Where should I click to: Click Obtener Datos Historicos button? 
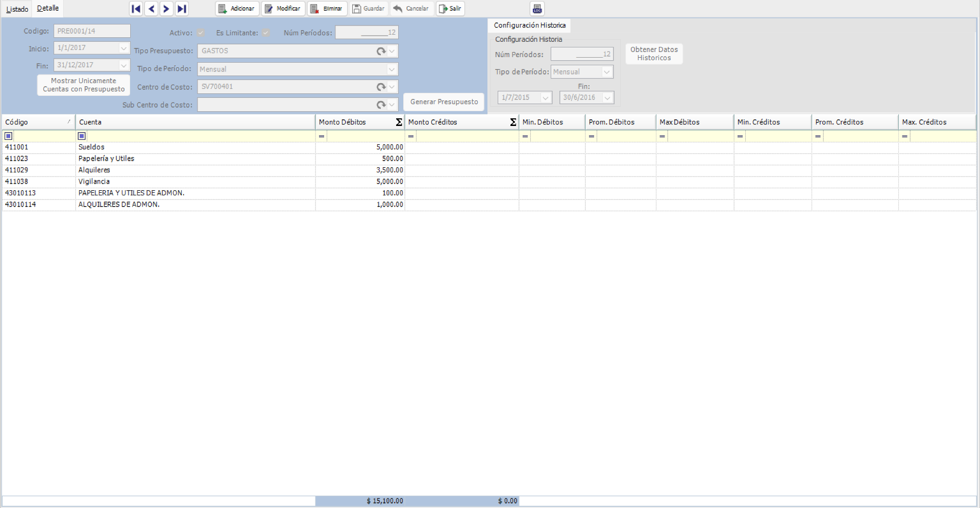(654, 54)
